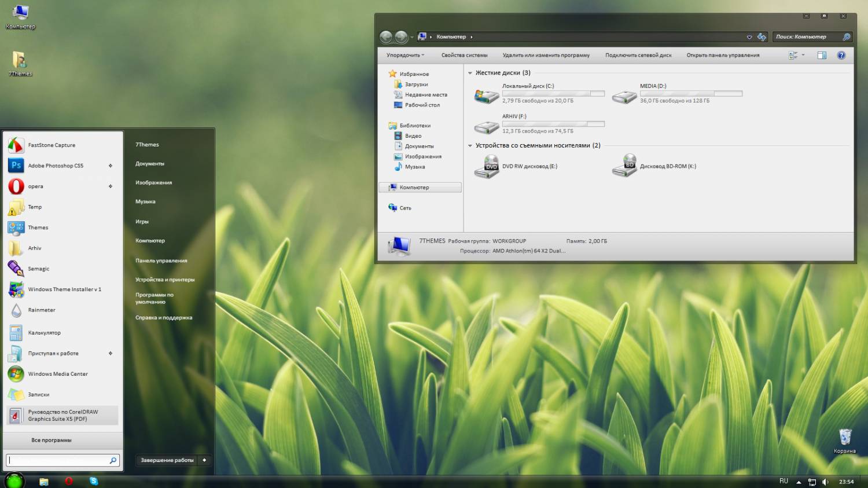Open Панель управления in Start menu
The image size is (868, 488).
tap(161, 261)
